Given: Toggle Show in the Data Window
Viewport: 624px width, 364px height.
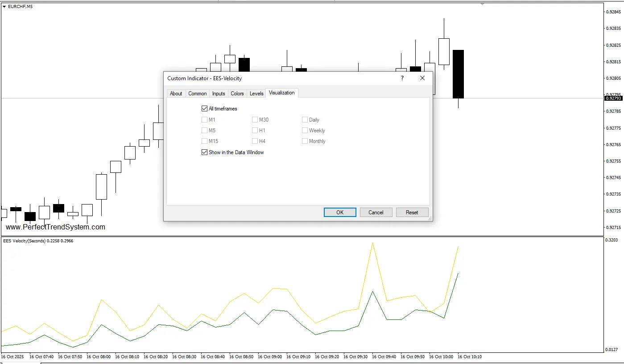Looking at the screenshot, I should 205,152.
